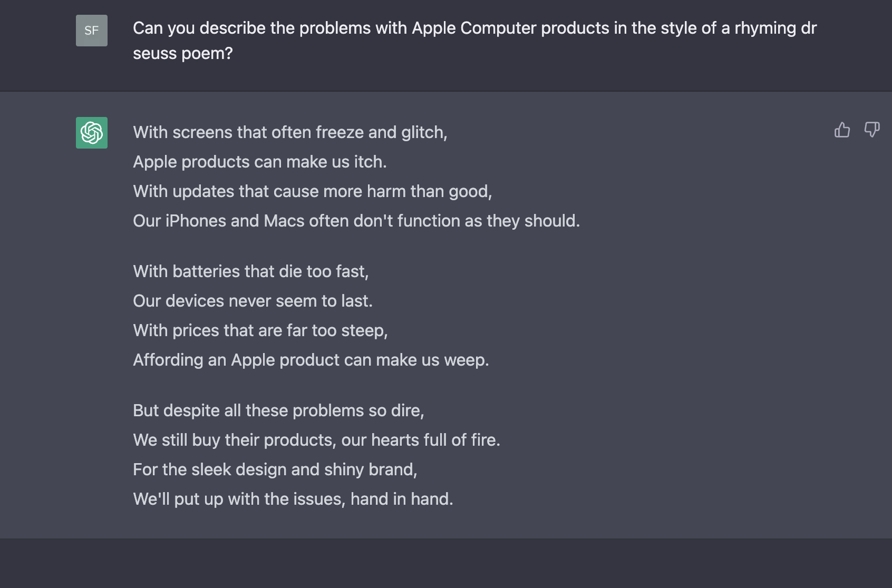Click the user prompt line mentioning Apple Computer
Image resolution: width=892 pixels, height=588 pixels.
(x=474, y=28)
